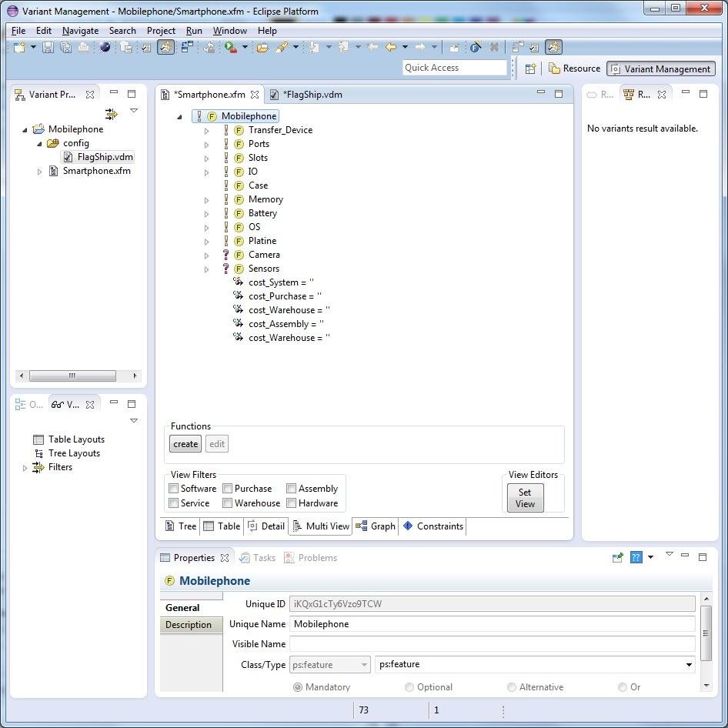The width and height of the screenshot is (728, 728).
Task: Select the Or radio button
Action: [x=623, y=686]
